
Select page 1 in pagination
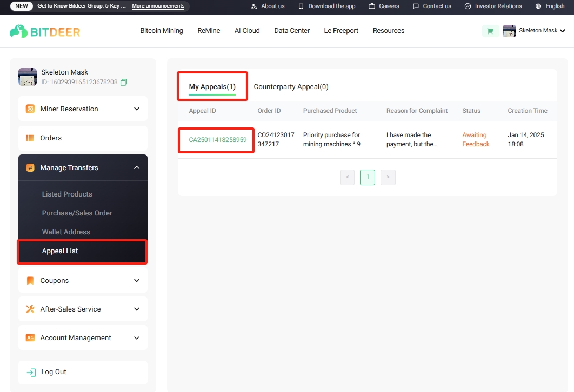coord(368,177)
